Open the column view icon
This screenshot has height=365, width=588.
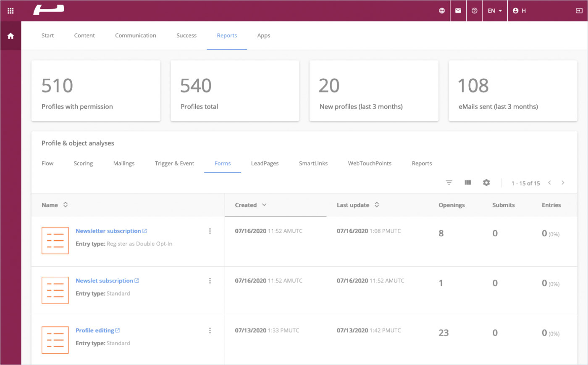[x=468, y=182]
